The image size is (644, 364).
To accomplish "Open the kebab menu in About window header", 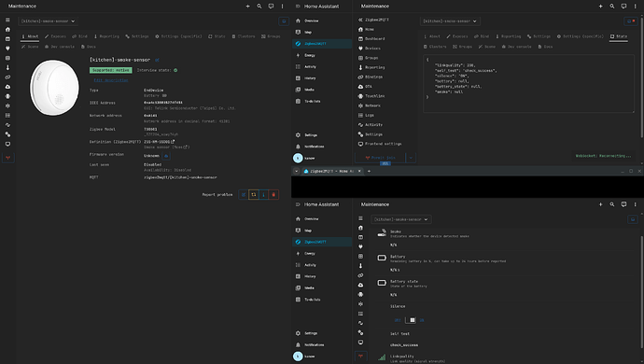I will pos(282,7).
